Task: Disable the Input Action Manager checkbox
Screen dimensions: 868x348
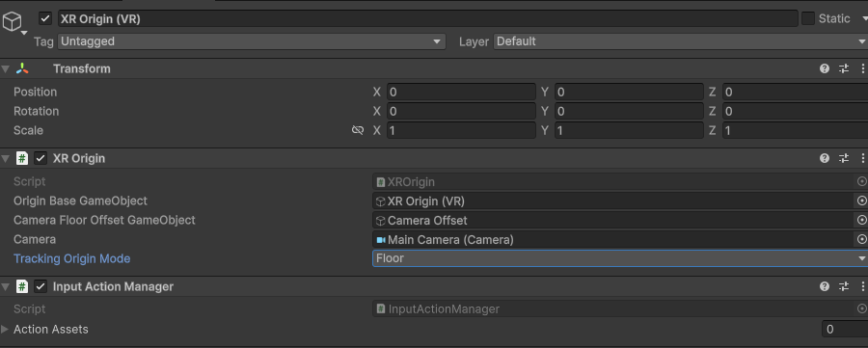Action: tap(41, 286)
